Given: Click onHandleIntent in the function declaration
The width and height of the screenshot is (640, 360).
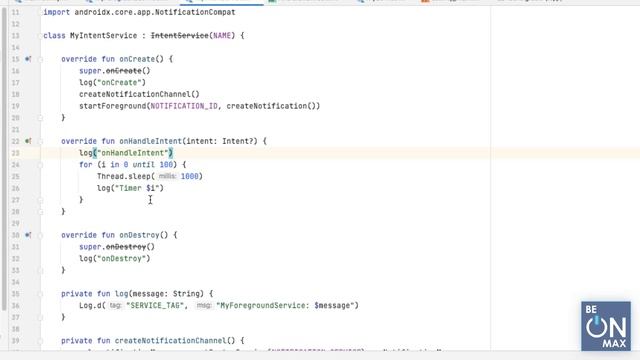Looking at the screenshot, I should (x=150, y=141).
